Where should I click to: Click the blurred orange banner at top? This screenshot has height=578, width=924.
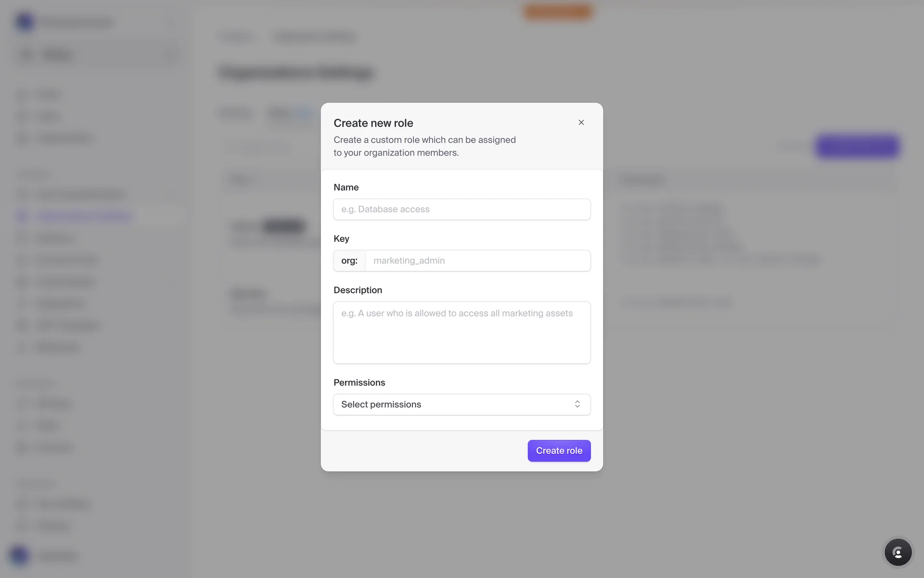pos(558,11)
